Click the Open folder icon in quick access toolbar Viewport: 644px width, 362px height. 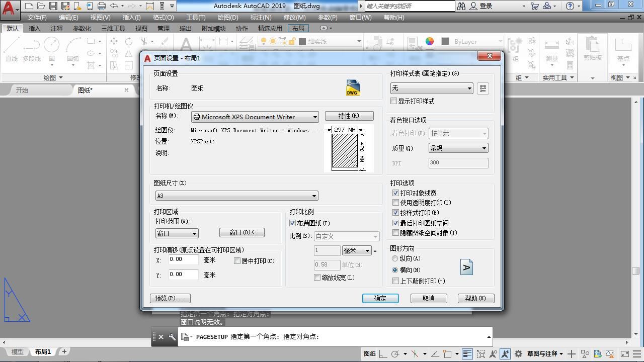[41, 6]
